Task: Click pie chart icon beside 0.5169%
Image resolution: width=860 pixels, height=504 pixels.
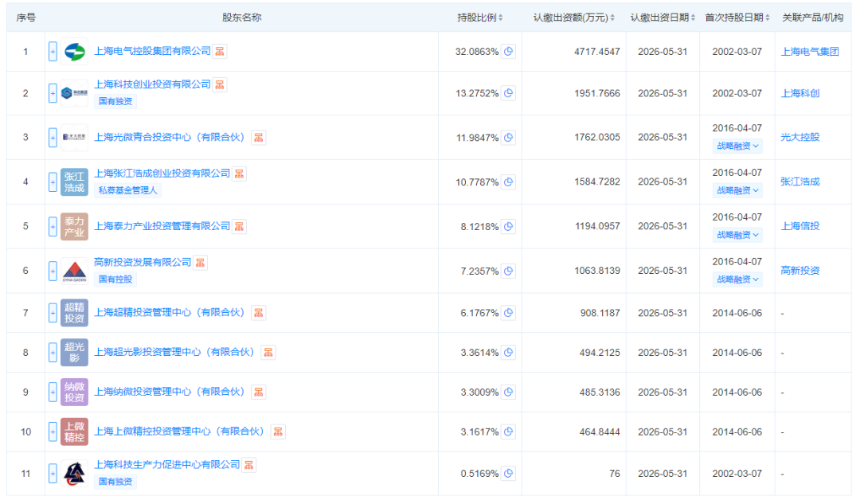Action: pyautogui.click(x=508, y=474)
